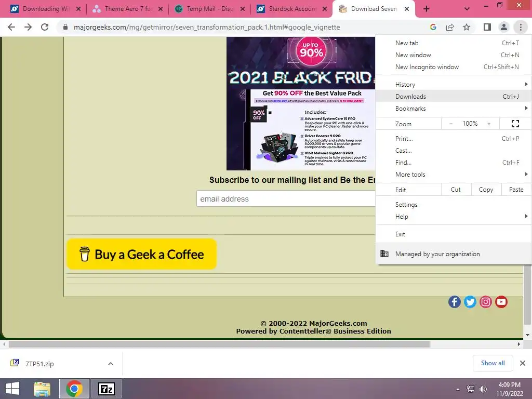Screen dimensions: 532x399
Task: Close the Theme Aero 7 tab
Action: [161, 9]
